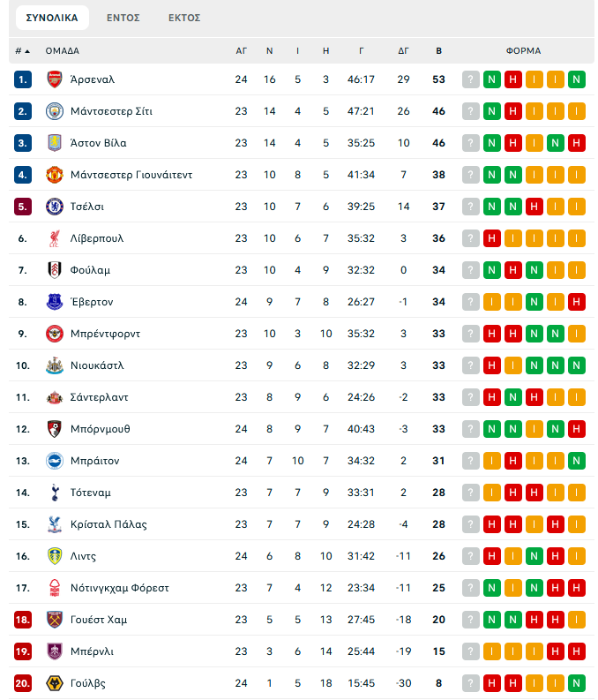The image size is (598, 700).
Task: Sort by the ΔΓ goal difference header
Action: click(403, 51)
